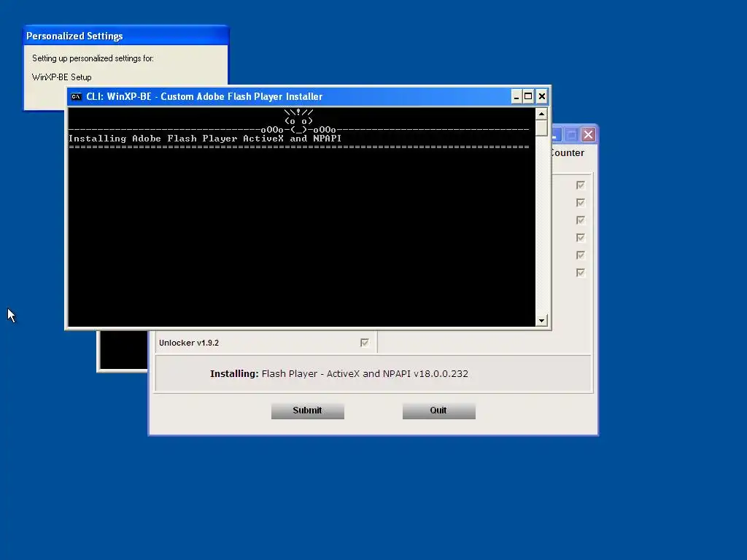Minimize the Flash Player Installer CLI window
Viewport: 747px width, 560px height.
coord(516,97)
